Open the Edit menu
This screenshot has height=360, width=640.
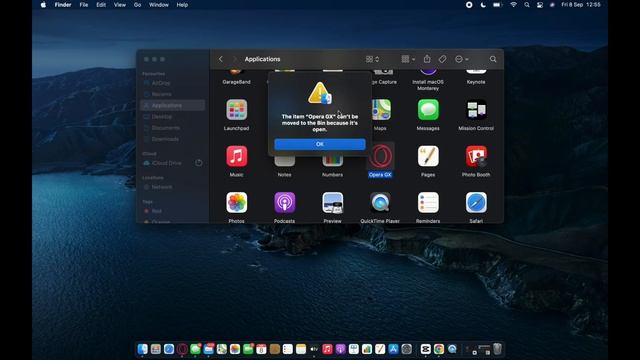[101, 5]
